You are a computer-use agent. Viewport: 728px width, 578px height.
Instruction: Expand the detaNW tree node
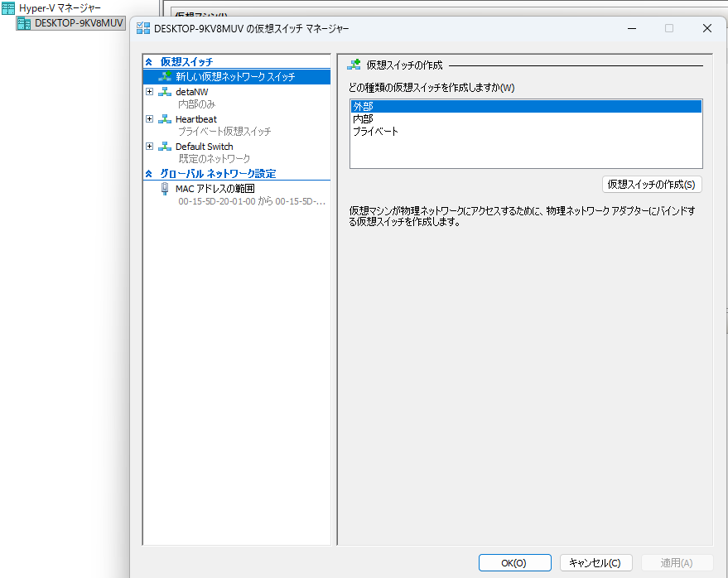tap(150, 92)
